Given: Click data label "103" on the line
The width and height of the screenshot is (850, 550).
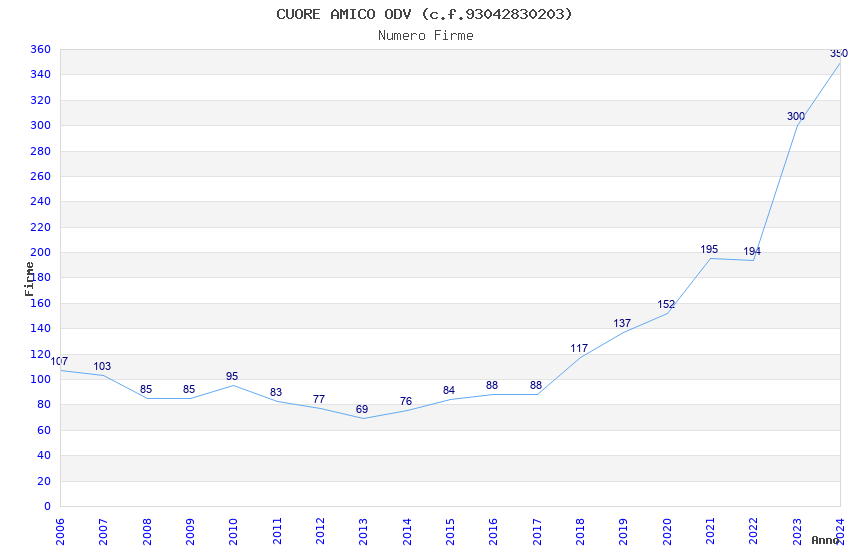Looking at the screenshot, I should pyautogui.click(x=102, y=366).
